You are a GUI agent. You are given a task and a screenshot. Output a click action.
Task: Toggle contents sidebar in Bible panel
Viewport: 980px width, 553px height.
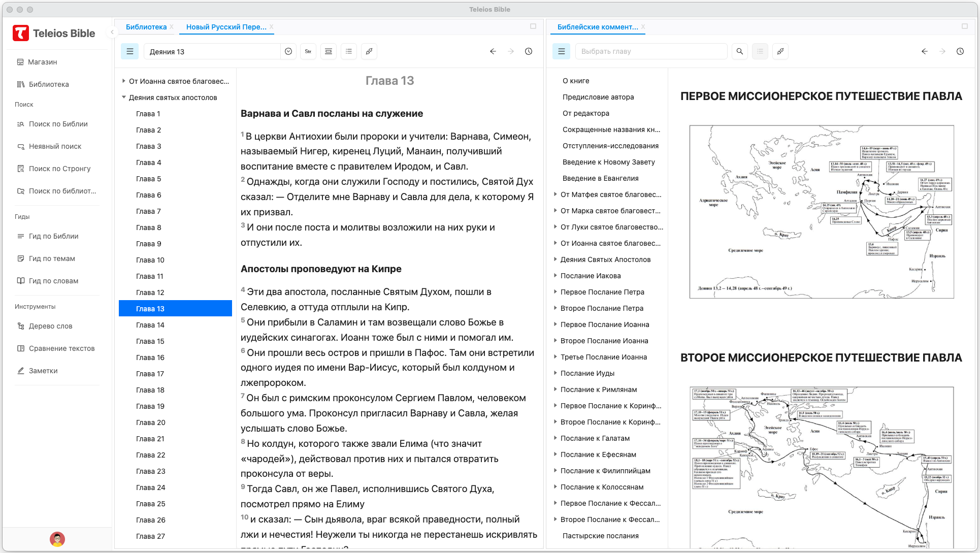point(129,51)
